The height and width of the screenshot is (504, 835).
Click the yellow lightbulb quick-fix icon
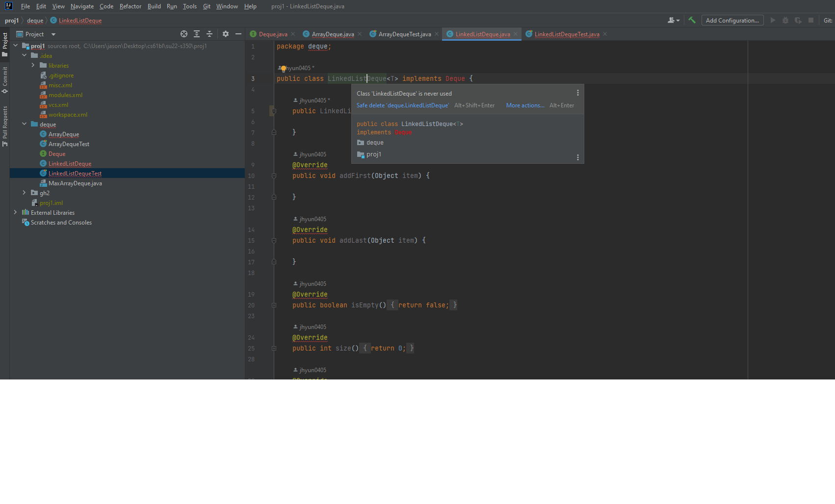[283, 69]
